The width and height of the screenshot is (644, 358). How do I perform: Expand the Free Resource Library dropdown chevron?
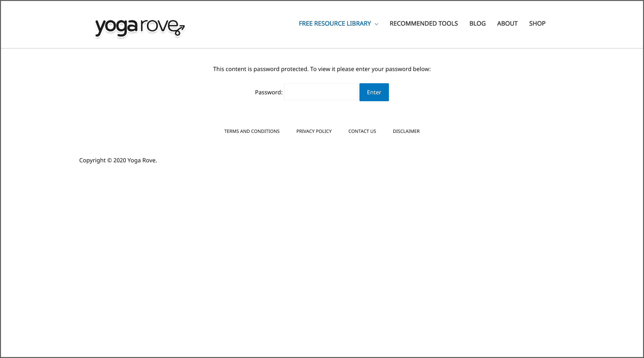[376, 24]
